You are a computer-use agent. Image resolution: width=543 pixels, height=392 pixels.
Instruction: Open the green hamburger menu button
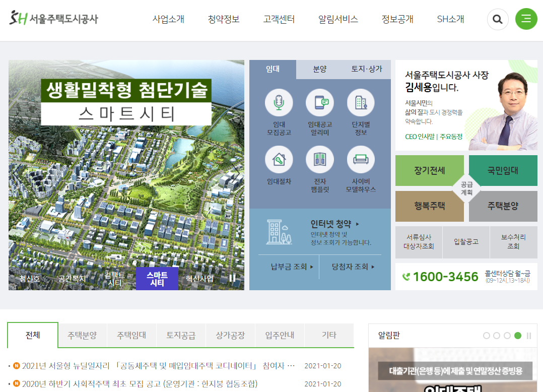pos(526,19)
